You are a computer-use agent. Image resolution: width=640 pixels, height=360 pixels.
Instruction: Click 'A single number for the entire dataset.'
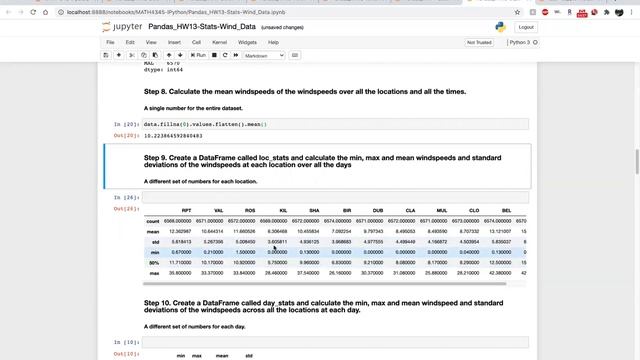point(193,108)
